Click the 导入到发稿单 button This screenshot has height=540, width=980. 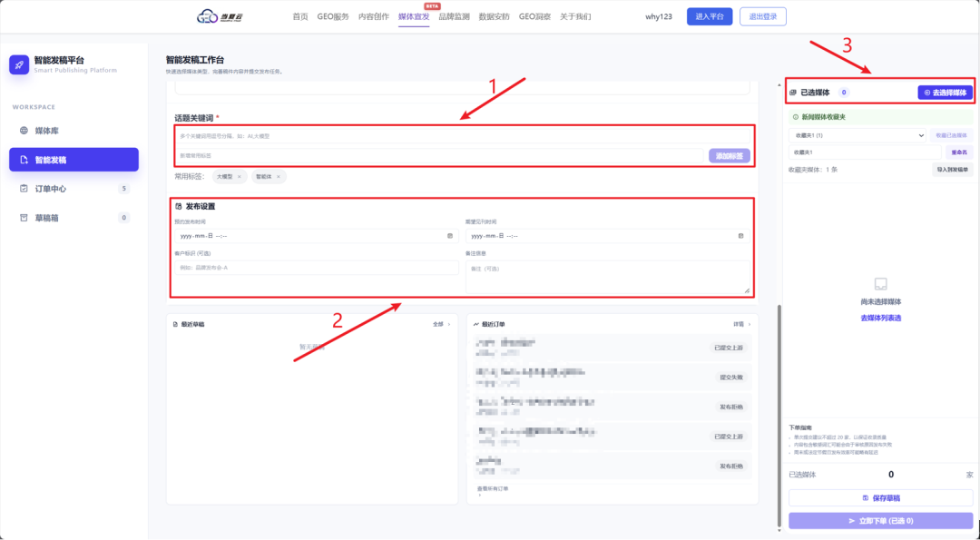click(953, 170)
